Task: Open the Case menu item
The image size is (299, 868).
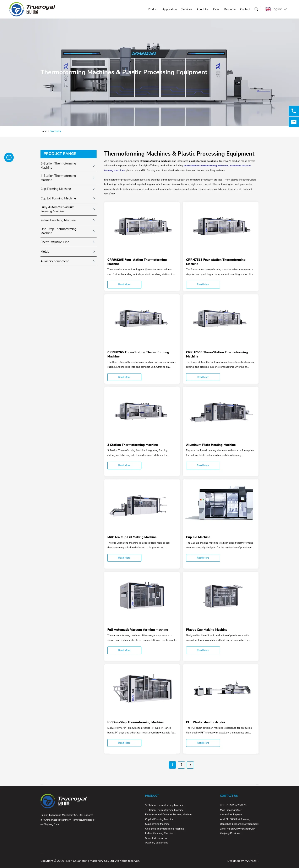Action: point(216,9)
